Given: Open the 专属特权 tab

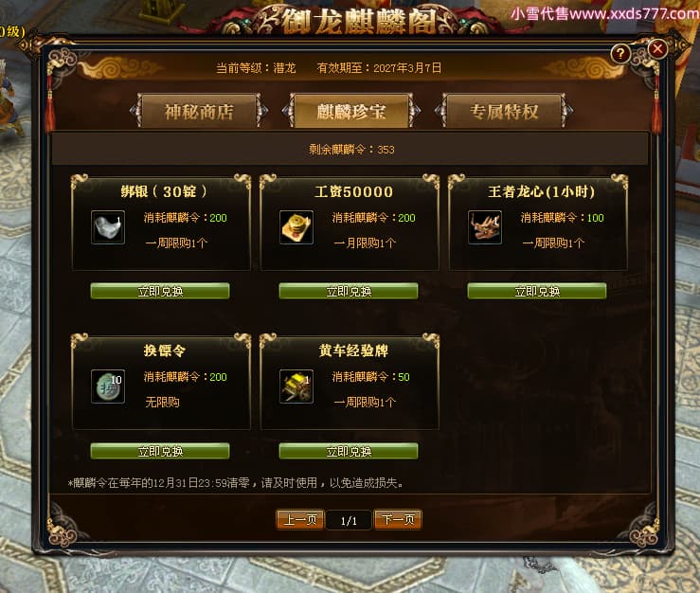Looking at the screenshot, I should 504,111.
